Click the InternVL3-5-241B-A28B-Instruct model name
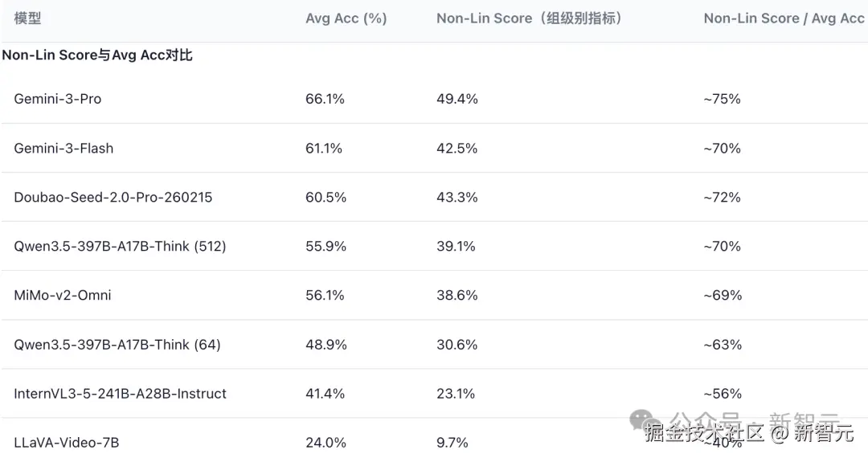This screenshot has height=458, width=868. (x=120, y=394)
